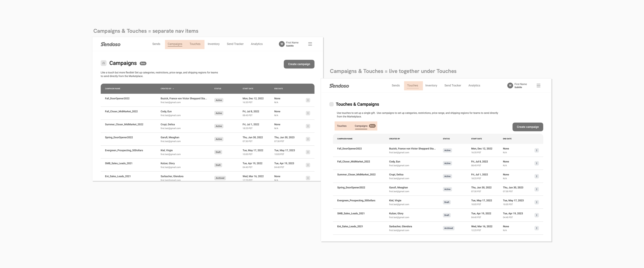Click user avatar W in right mockup
Viewport: 644px width, 268px height.
(510, 86)
